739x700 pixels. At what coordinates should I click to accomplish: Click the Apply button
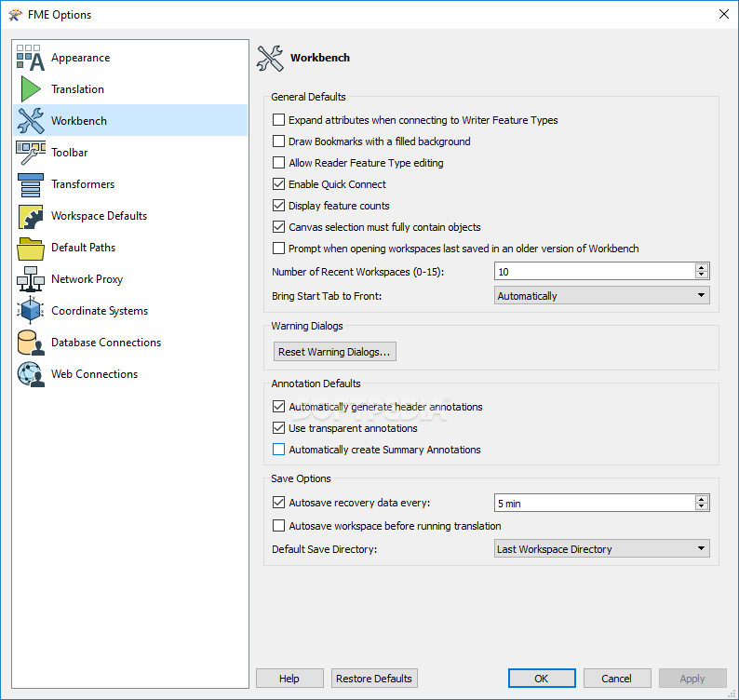click(692, 679)
